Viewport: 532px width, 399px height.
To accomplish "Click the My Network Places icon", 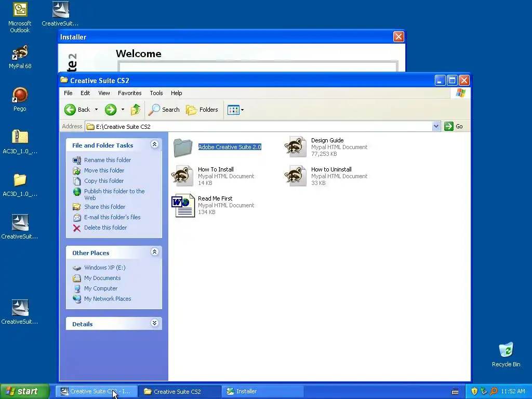I will pyautogui.click(x=77, y=299).
